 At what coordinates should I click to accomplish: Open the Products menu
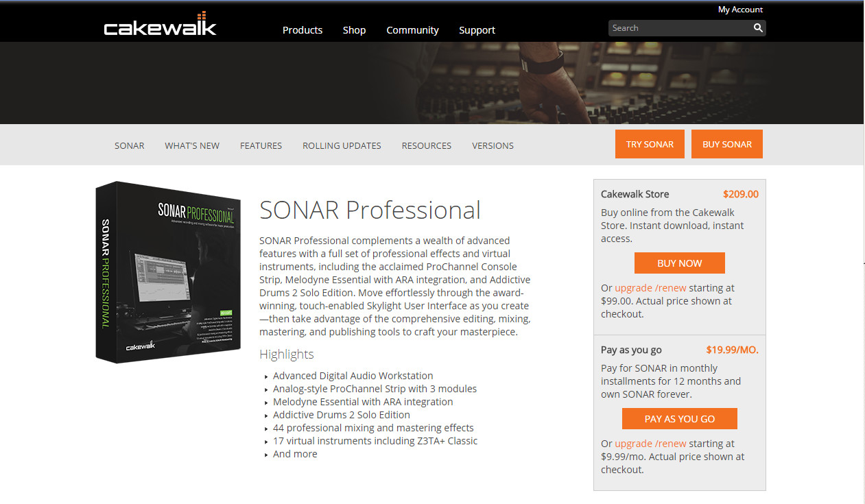coord(303,30)
